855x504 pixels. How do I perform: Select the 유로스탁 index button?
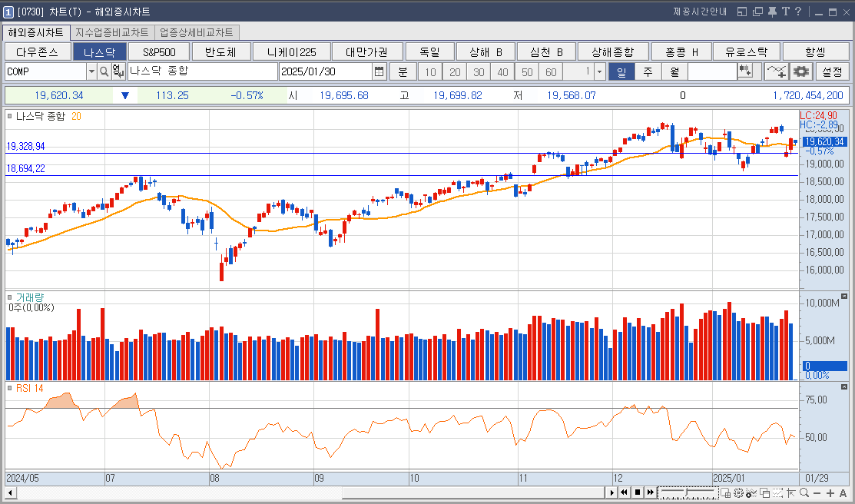click(747, 51)
